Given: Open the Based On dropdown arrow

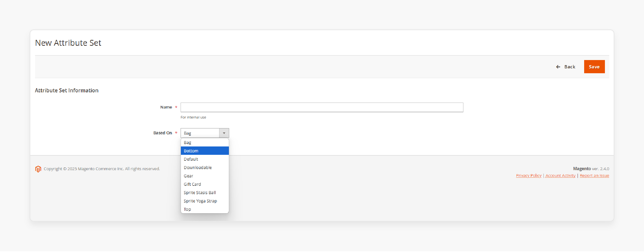Looking at the screenshot, I should click(224, 133).
